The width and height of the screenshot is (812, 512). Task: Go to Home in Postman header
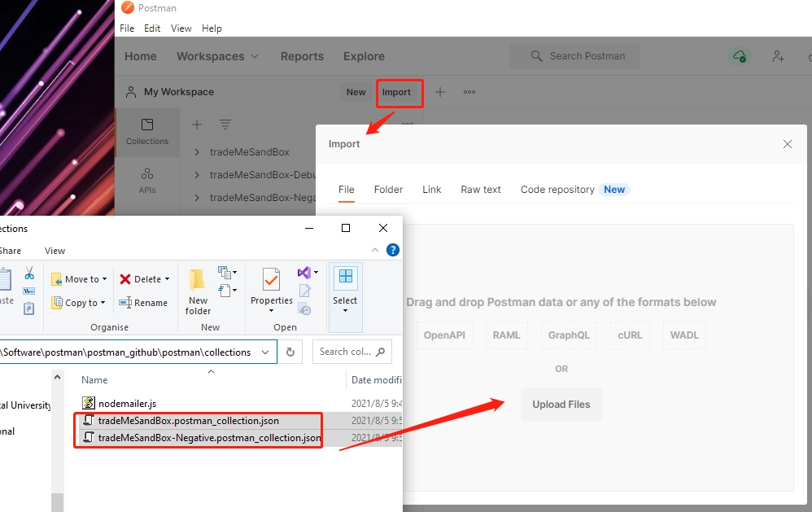[140, 56]
